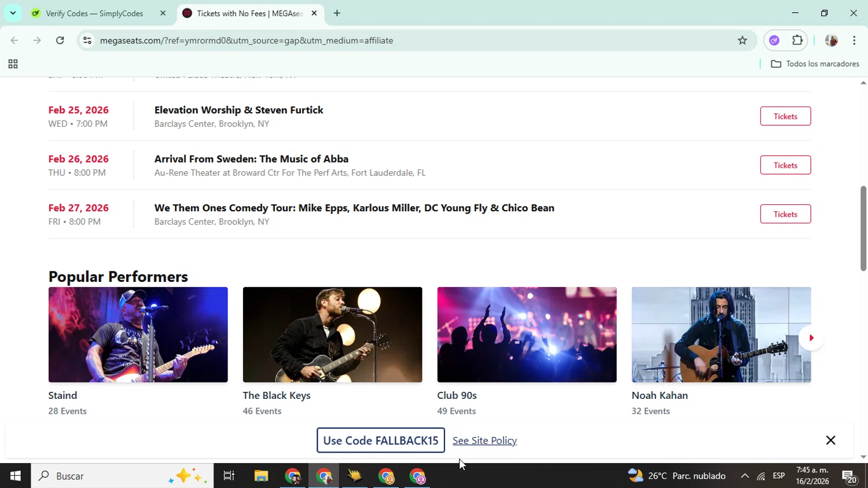Click the Use Code FALLBACK15 button
The width and height of the screenshot is (868, 488).
[381, 441]
